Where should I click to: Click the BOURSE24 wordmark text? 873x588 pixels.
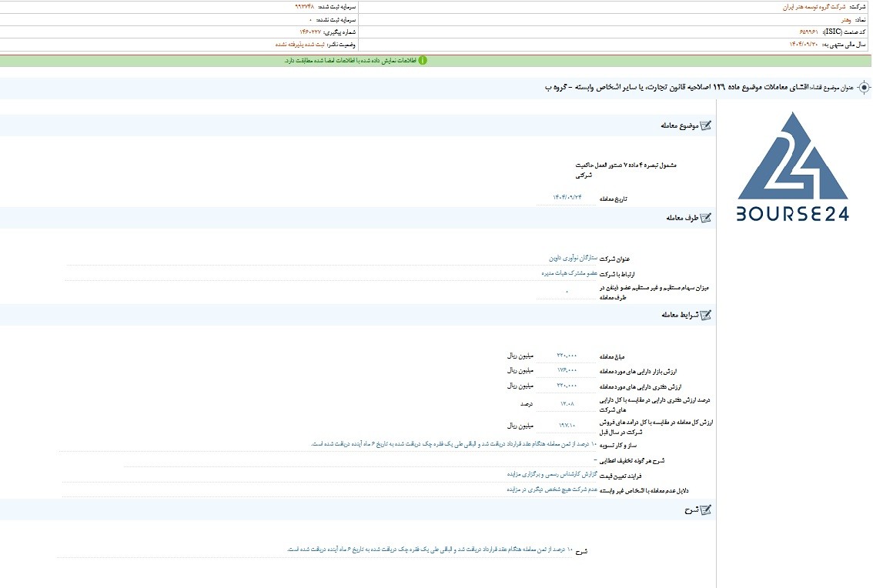tap(793, 214)
